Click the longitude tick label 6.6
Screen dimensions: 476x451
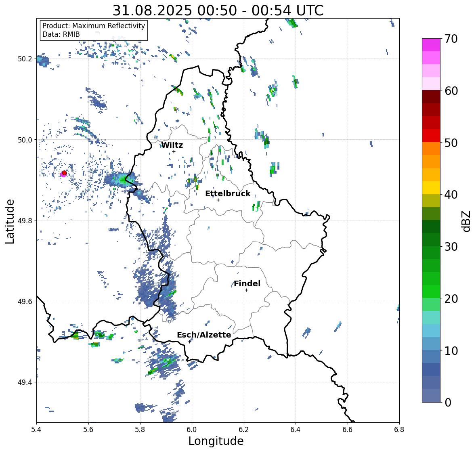click(x=348, y=429)
